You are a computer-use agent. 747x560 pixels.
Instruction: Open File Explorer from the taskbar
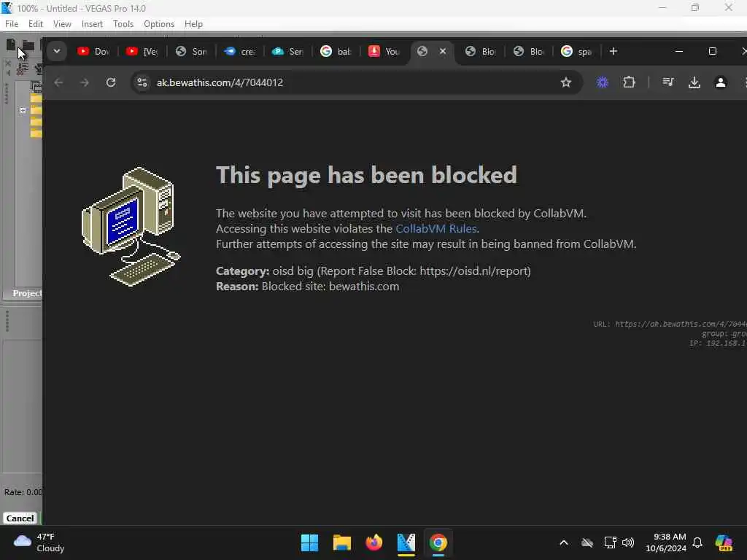coord(341,542)
